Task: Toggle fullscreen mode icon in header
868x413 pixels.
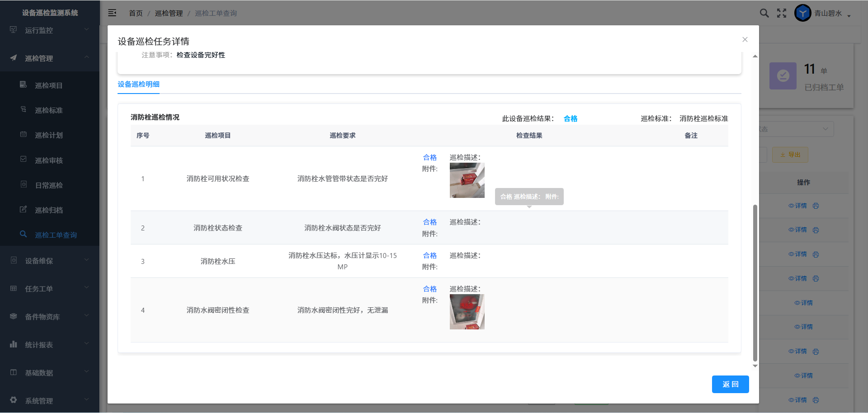Action: 782,13
